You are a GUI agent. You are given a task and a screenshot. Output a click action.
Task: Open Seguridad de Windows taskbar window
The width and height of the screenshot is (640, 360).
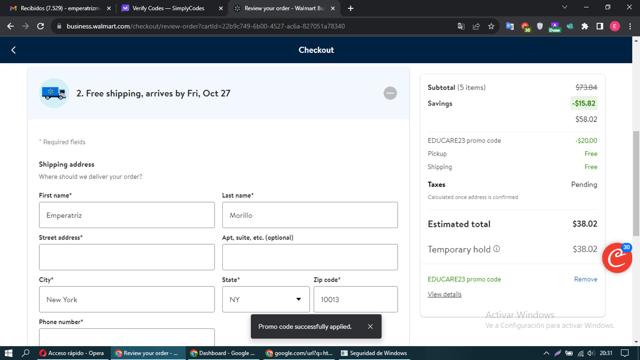coord(374,353)
